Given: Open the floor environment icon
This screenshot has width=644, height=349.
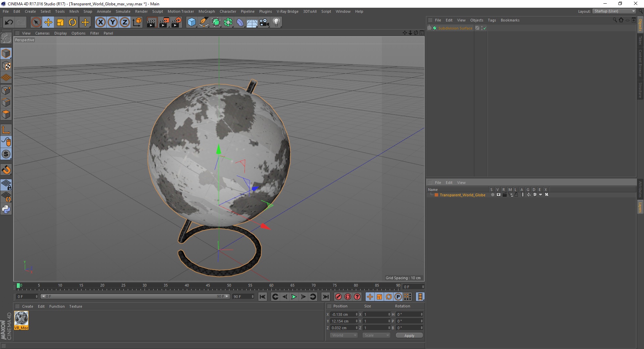Looking at the screenshot, I should click(252, 22).
